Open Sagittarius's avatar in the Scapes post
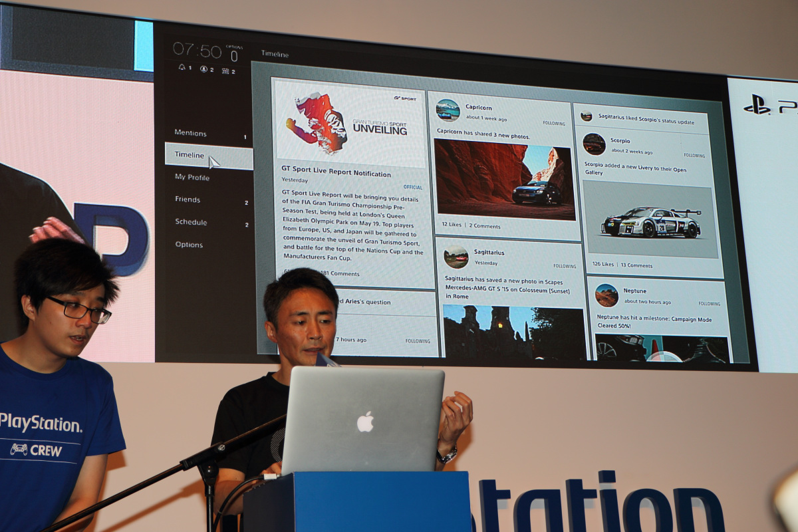798x532 pixels. pos(456,256)
